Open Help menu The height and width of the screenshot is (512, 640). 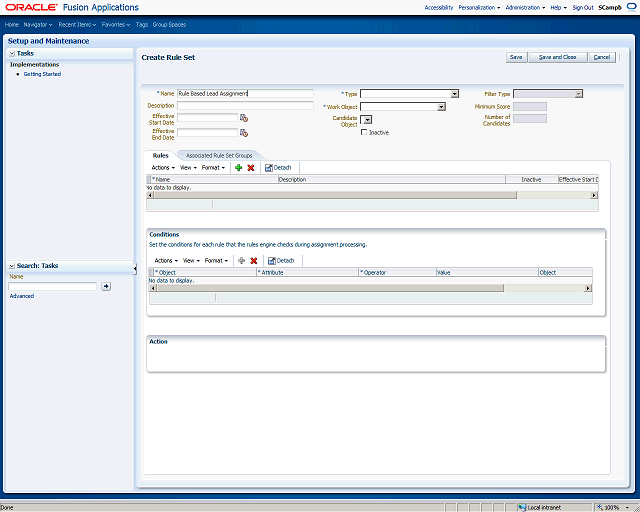click(x=558, y=7)
